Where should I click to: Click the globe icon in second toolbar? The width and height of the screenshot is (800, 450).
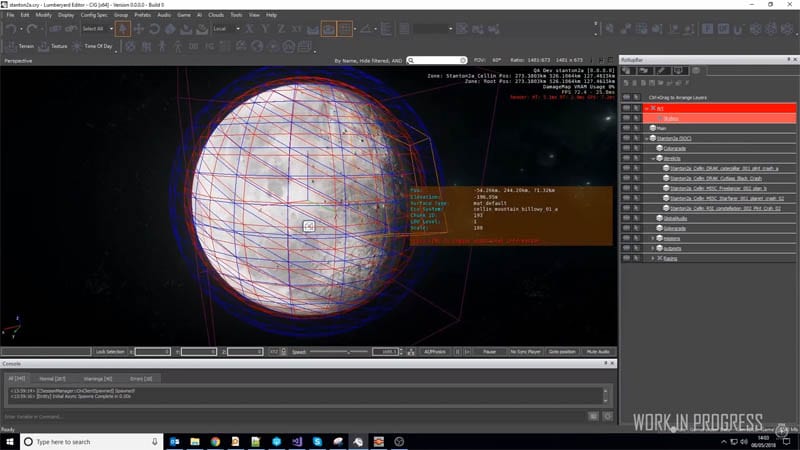[x=257, y=46]
